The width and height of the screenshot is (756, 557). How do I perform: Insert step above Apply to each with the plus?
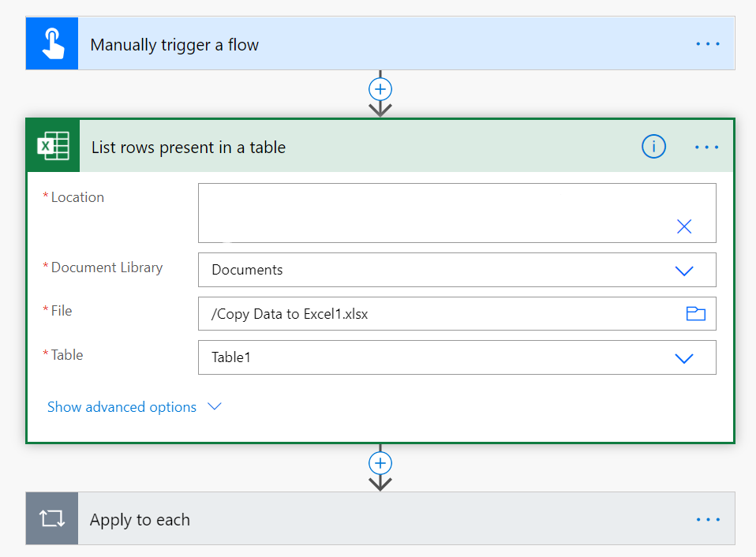(x=380, y=463)
